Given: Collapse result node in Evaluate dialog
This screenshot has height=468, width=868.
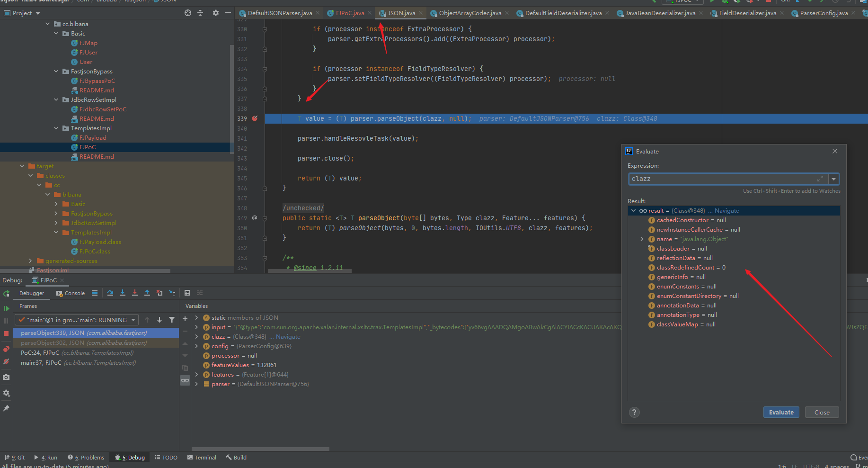Looking at the screenshot, I should pos(633,211).
